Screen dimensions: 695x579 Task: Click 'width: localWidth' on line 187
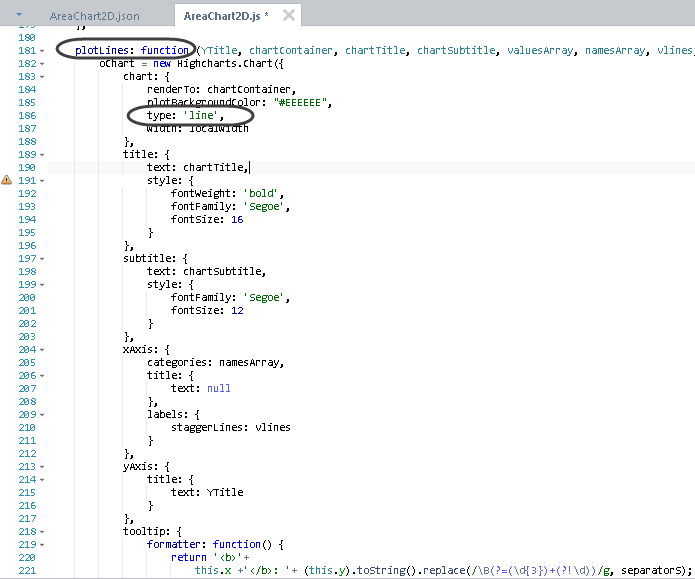point(198,129)
